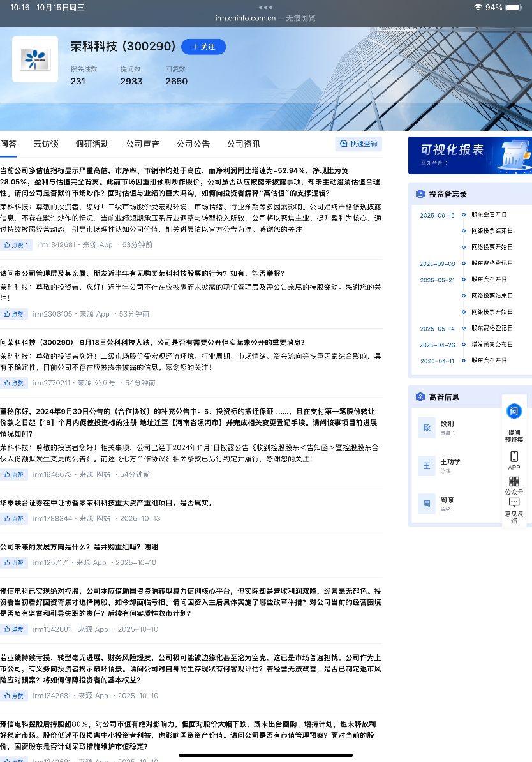532x762 pixels.
Task: Open the 问荣科科技（300290）9月18日大跌 question
Action: pos(152,342)
